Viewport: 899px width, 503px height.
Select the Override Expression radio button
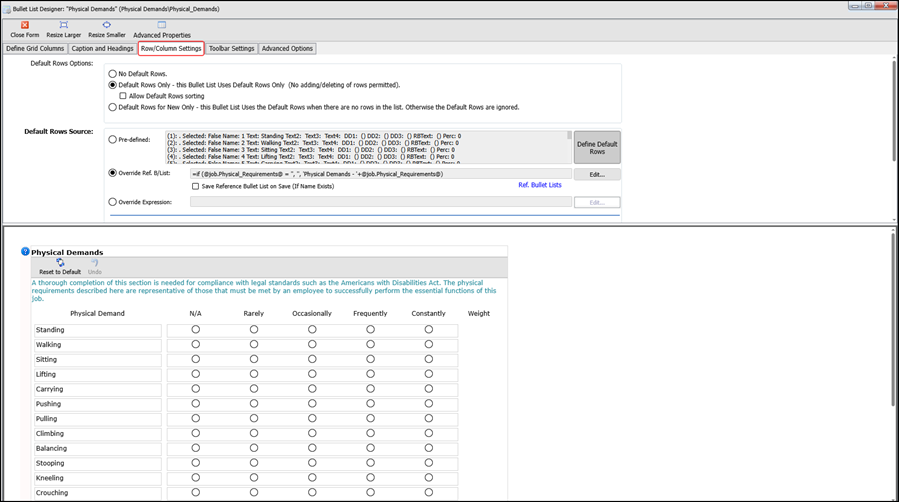tap(112, 202)
